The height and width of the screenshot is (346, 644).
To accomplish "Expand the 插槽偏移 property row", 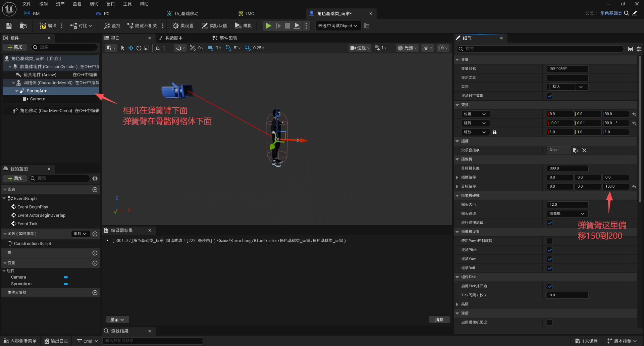I will coord(457,178).
